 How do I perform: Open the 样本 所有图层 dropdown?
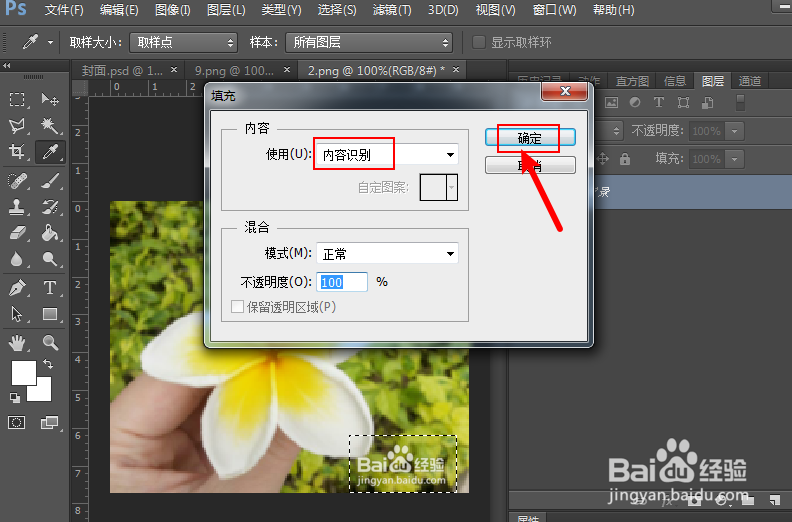[x=369, y=42]
